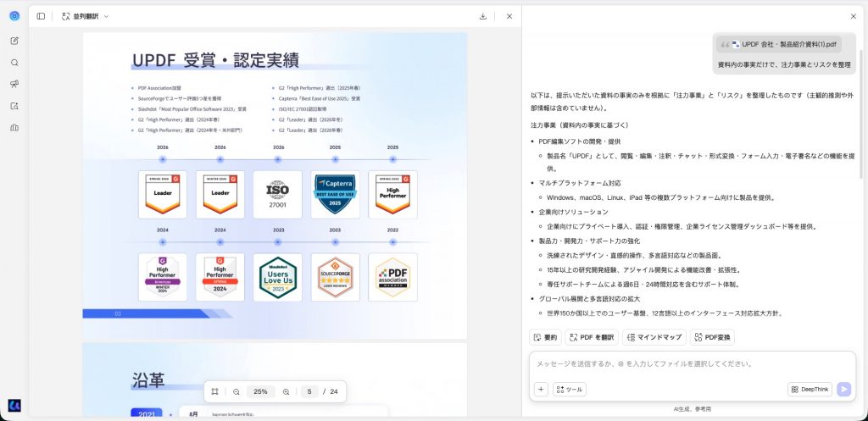Viewport: 868px width, 421px height.
Task: Click the High Performer Winter 2024 badge
Action: tap(163, 277)
